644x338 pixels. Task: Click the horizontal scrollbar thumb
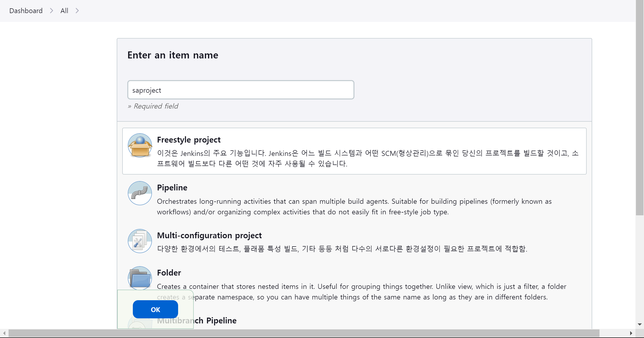304,333
